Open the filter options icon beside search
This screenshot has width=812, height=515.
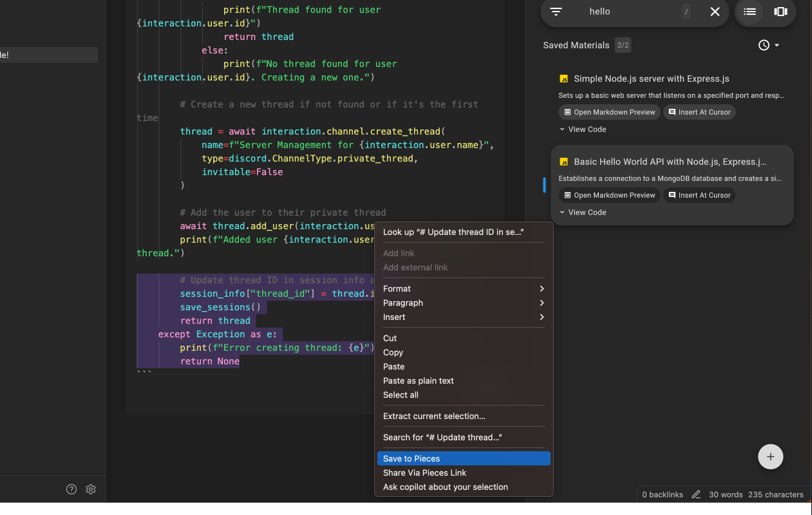pyautogui.click(x=556, y=12)
